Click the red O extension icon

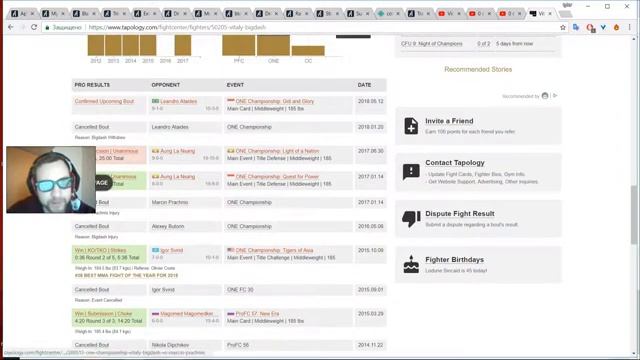tap(590, 27)
